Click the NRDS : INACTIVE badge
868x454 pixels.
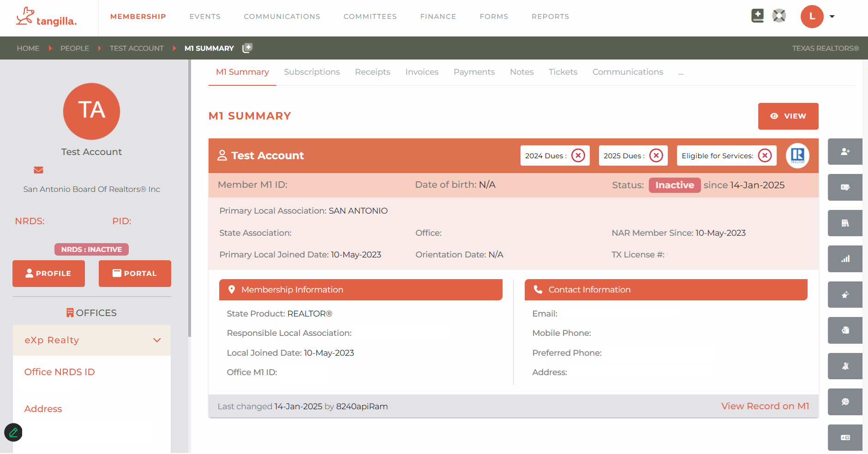[91, 250]
